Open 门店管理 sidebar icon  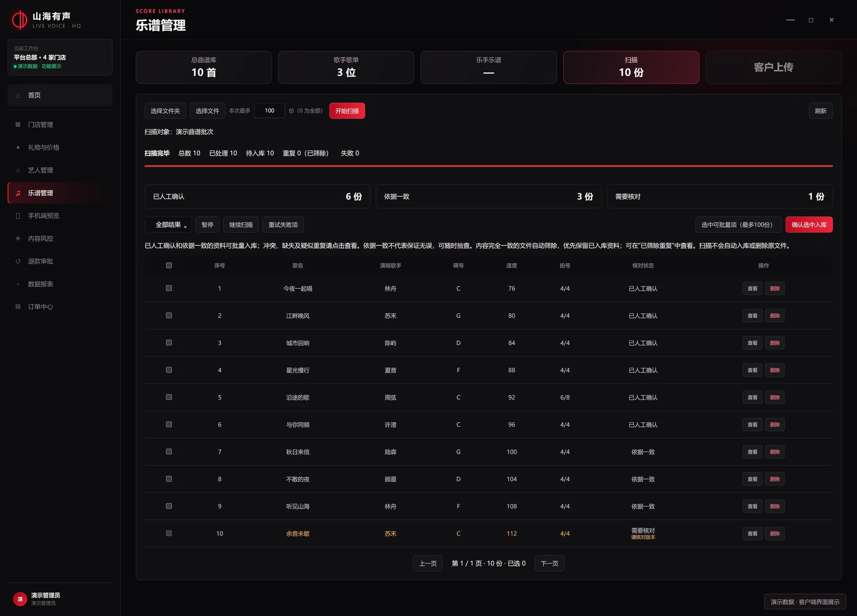[x=18, y=125]
